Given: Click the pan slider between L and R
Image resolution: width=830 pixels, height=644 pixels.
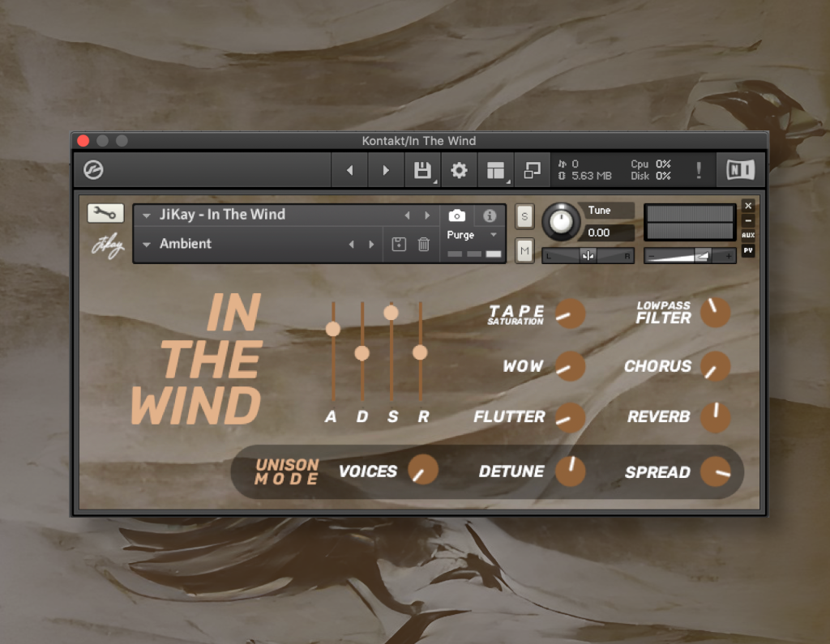Looking at the screenshot, I should click(x=588, y=256).
